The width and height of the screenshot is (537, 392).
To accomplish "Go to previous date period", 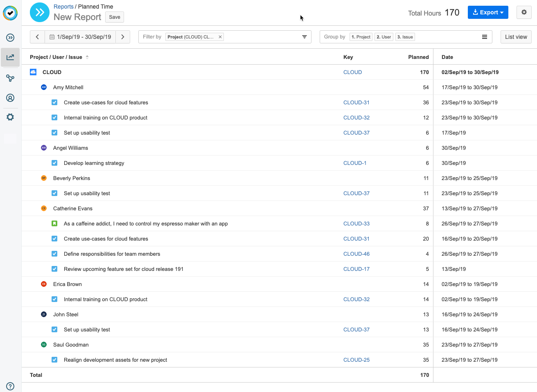I will point(37,37).
